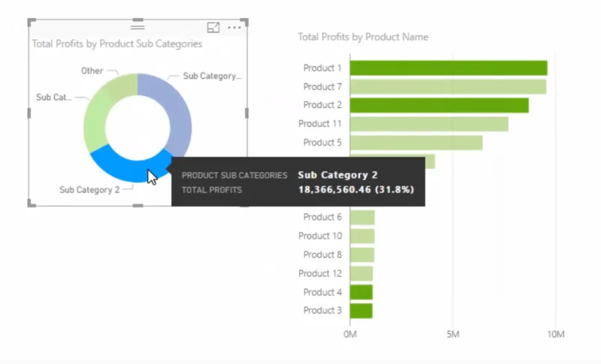Click the bottom-left corner resize handle
The image size is (601, 364).
[x=32, y=203]
